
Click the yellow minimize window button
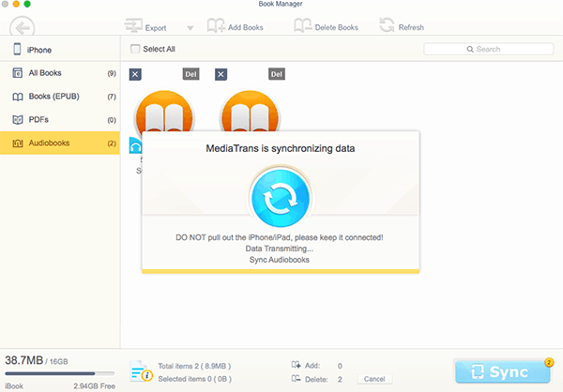click(x=16, y=4)
